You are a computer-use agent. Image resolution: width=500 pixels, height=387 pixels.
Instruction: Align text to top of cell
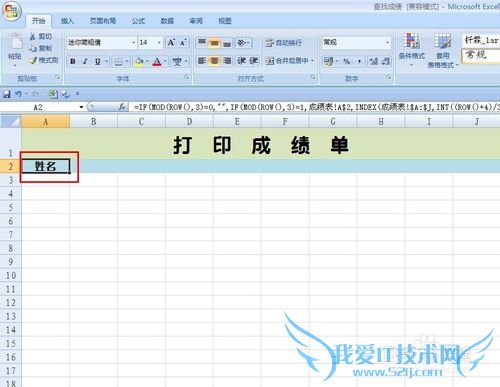tap(202, 43)
